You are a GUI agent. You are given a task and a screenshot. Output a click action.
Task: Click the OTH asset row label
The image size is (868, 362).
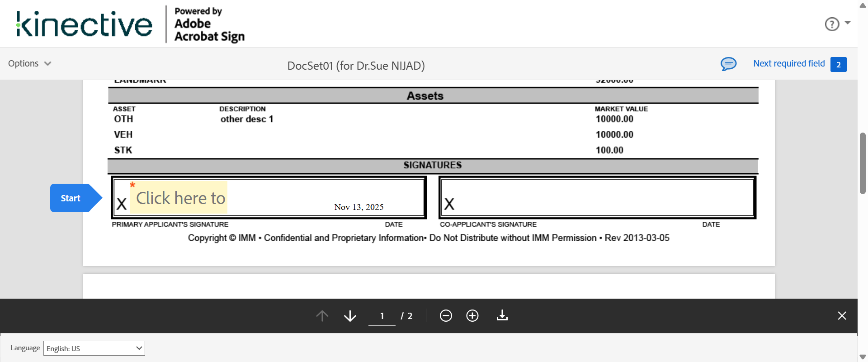coord(123,119)
